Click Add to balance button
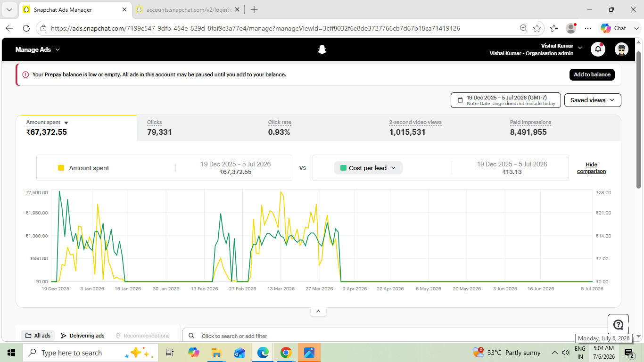644x362 pixels. [x=592, y=74]
